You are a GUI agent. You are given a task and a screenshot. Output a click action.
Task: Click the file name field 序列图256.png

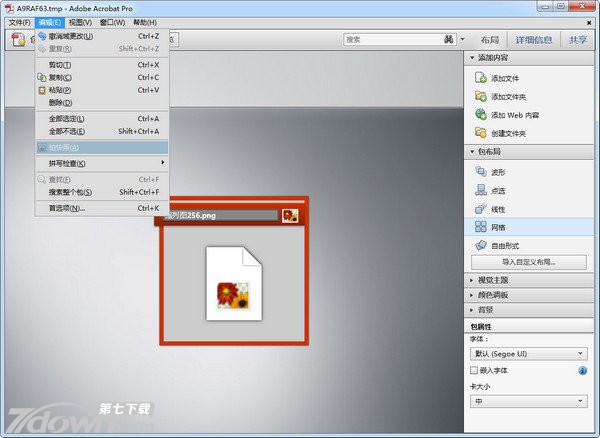tap(221, 215)
